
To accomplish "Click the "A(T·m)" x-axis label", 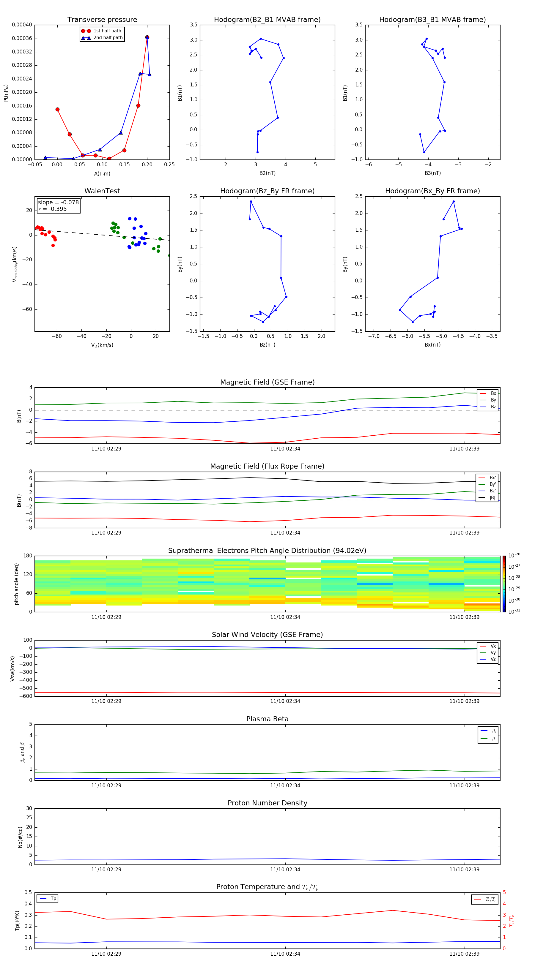I will (102, 174).
